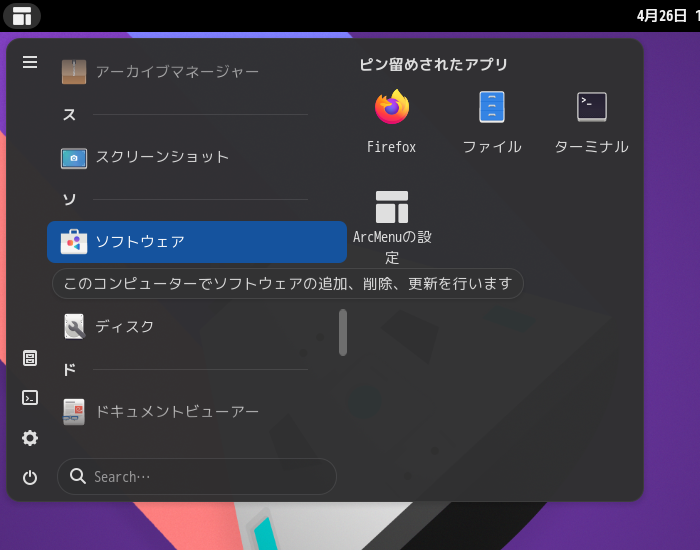Open the ArcMenu button in the top panel

22,16
